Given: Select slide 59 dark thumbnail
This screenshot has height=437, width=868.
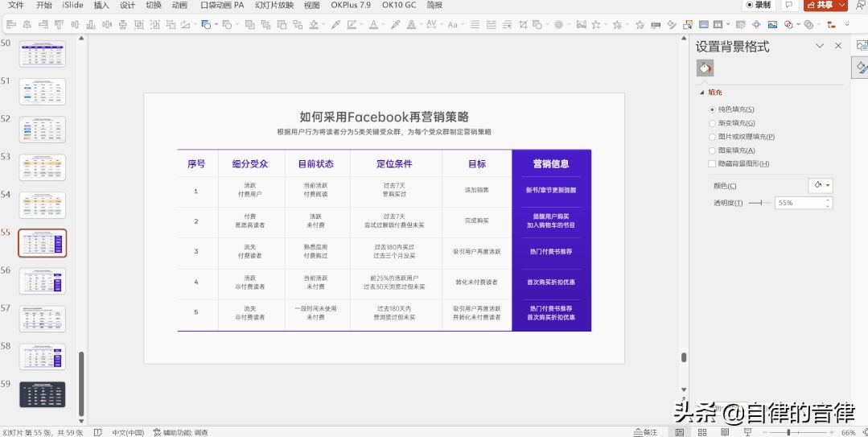Looking at the screenshot, I should [43, 394].
